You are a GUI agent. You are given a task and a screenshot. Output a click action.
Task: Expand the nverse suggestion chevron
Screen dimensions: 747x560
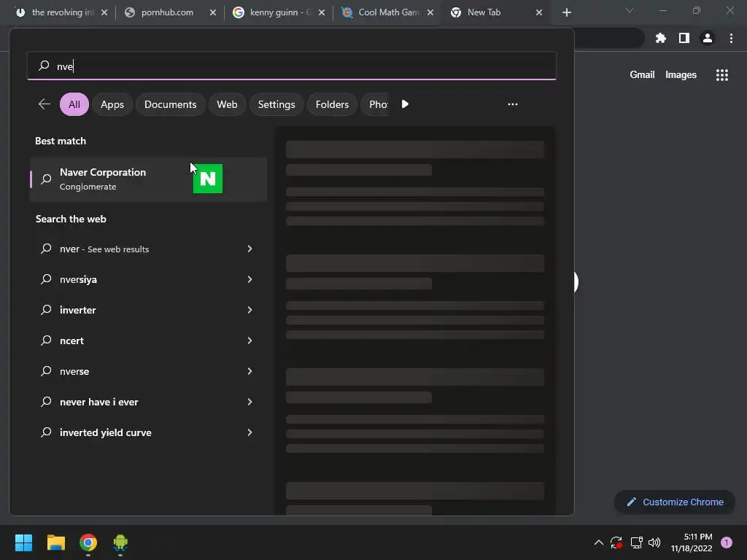pos(249,371)
